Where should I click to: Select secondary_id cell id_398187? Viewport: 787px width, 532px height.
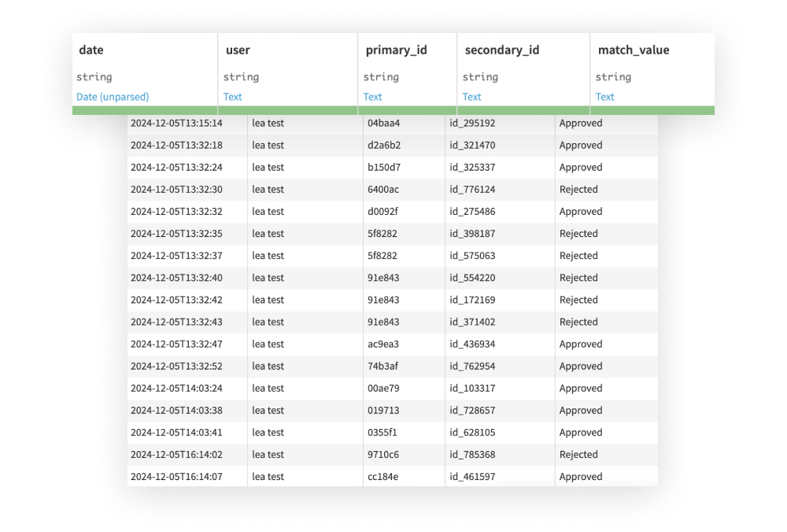click(x=472, y=234)
